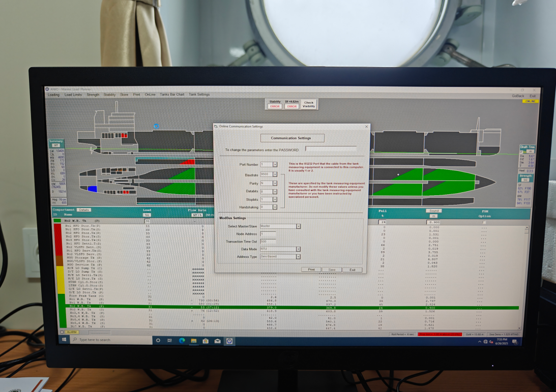Viewport: 556px width, 392px height.
Task: Expand the Select Master/Slave dropdown
Action: (298, 226)
